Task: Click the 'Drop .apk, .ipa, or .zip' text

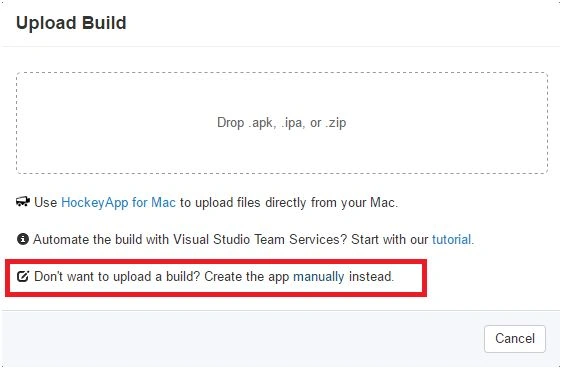Action: [281, 123]
